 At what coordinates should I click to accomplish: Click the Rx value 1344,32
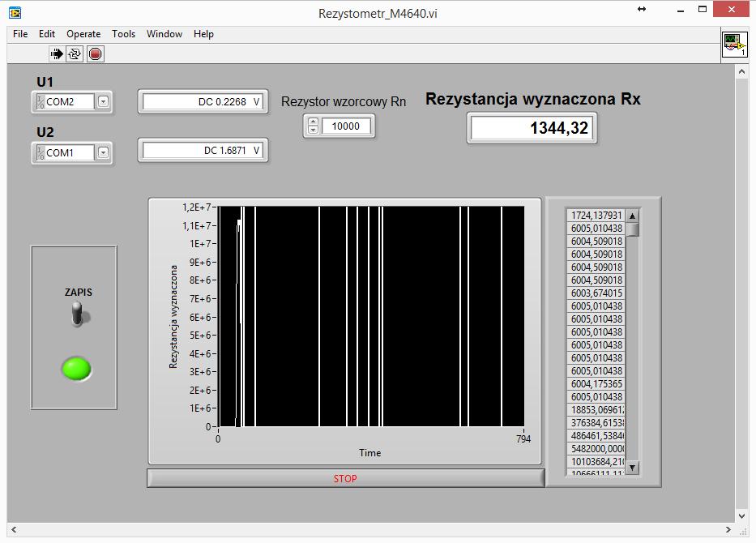532,128
